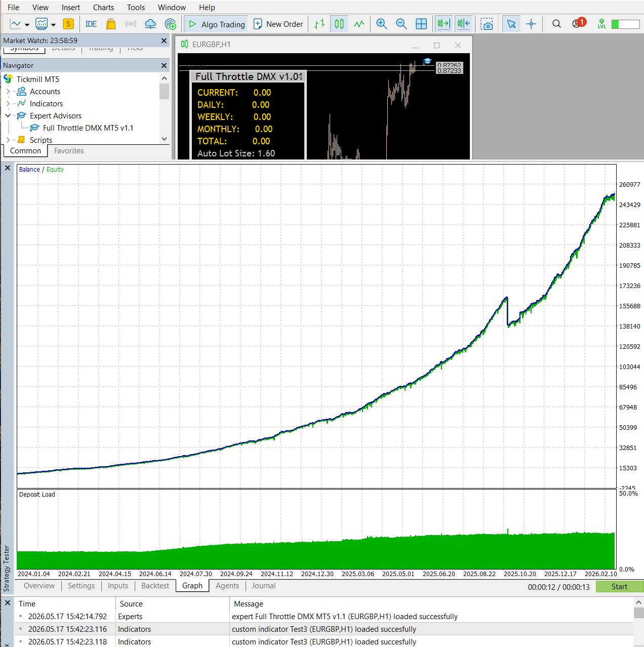
Task: Open the dropdown arrow beside profiles icon
Action: point(53,24)
